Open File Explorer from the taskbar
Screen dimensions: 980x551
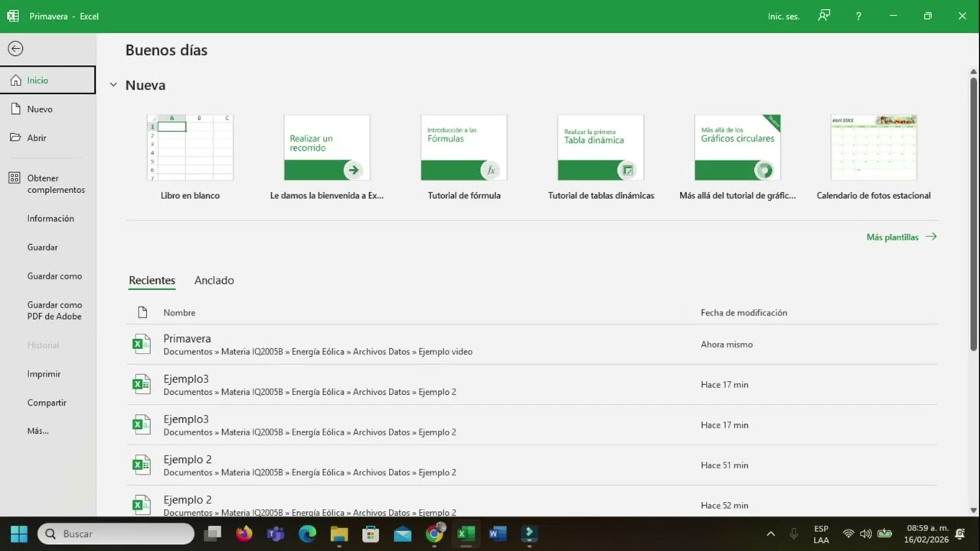[339, 533]
